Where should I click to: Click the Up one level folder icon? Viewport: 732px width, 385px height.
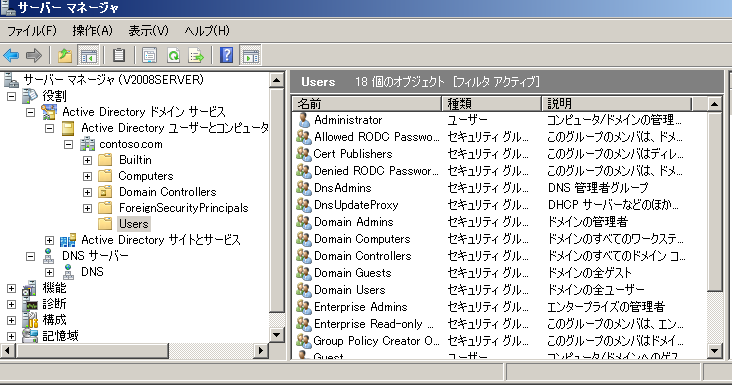coord(65,56)
